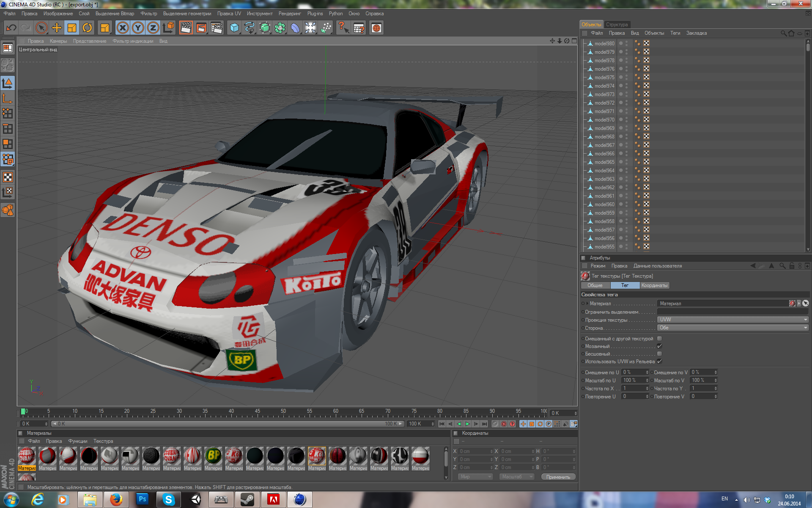Toggle Z axis lock
Screen dimensions: 812x508
(153, 28)
